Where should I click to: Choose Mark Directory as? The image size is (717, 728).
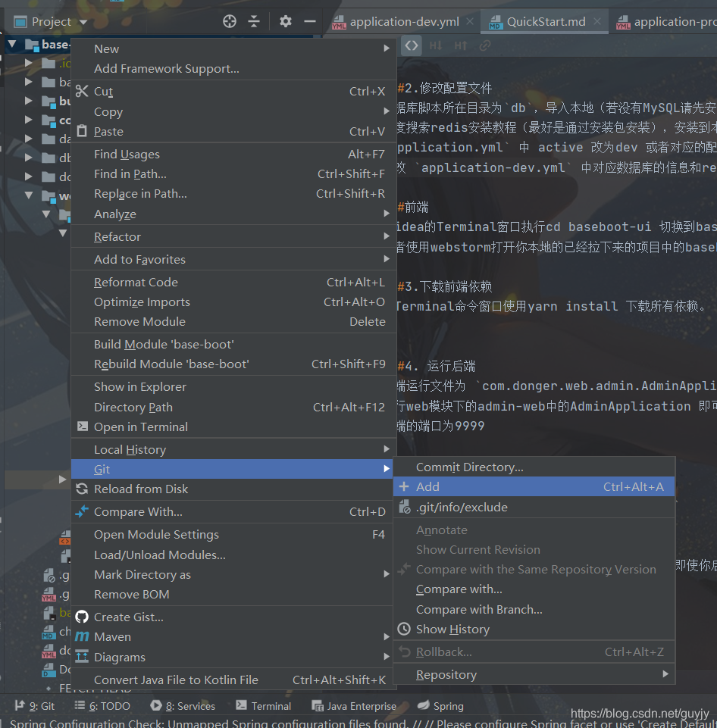(233, 575)
